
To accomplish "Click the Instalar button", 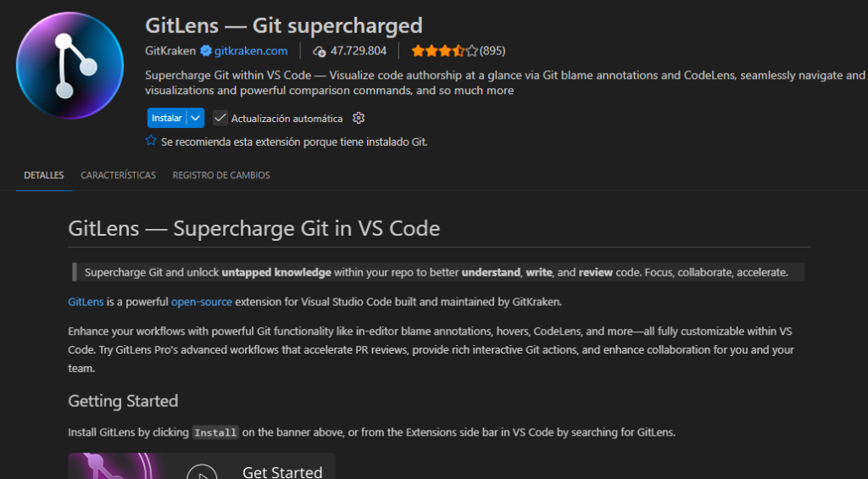I will tap(166, 118).
